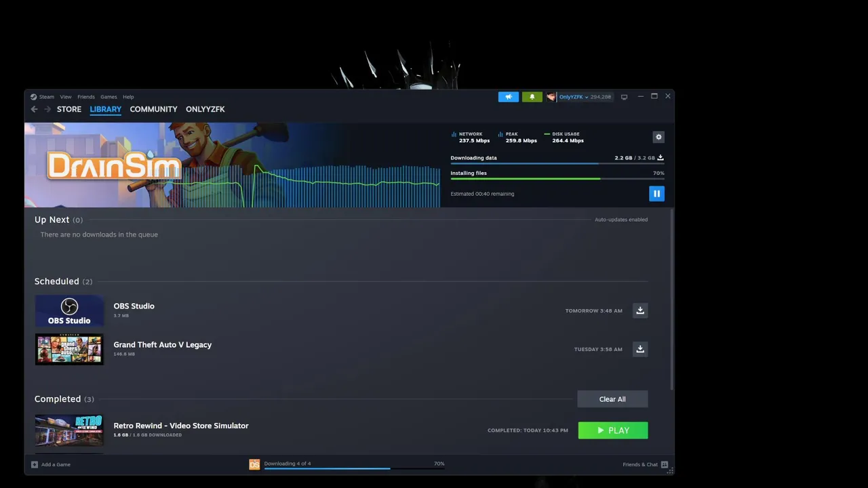The height and width of the screenshot is (488, 868).
Task: Click the Auto-updates enabled label
Action: [x=621, y=220]
